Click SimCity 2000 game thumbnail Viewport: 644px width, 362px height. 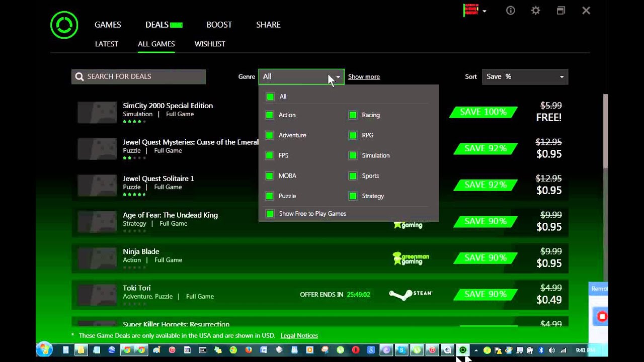(x=97, y=113)
